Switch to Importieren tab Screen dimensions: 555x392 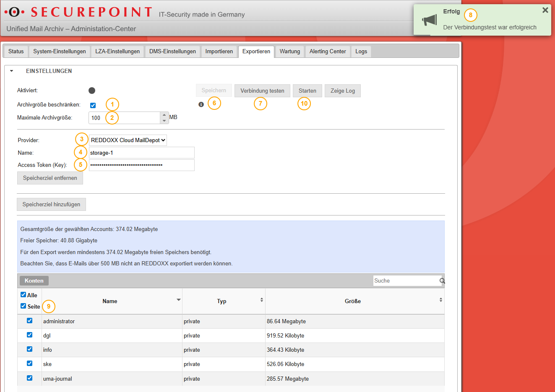(x=219, y=52)
